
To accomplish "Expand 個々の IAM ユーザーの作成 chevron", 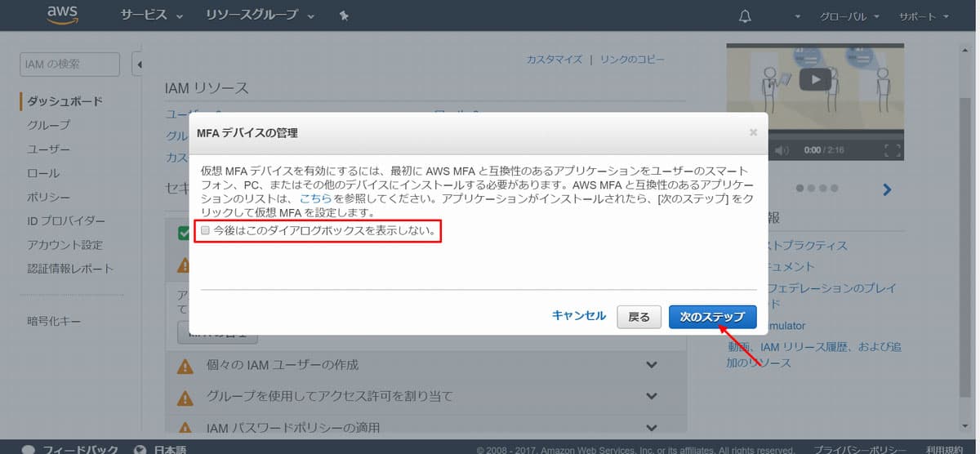I will 652,365.
